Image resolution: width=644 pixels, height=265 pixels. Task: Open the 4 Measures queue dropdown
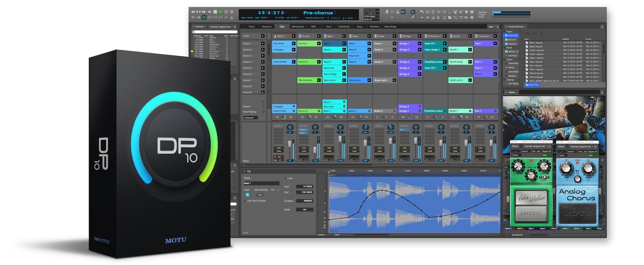[x=251, y=118]
